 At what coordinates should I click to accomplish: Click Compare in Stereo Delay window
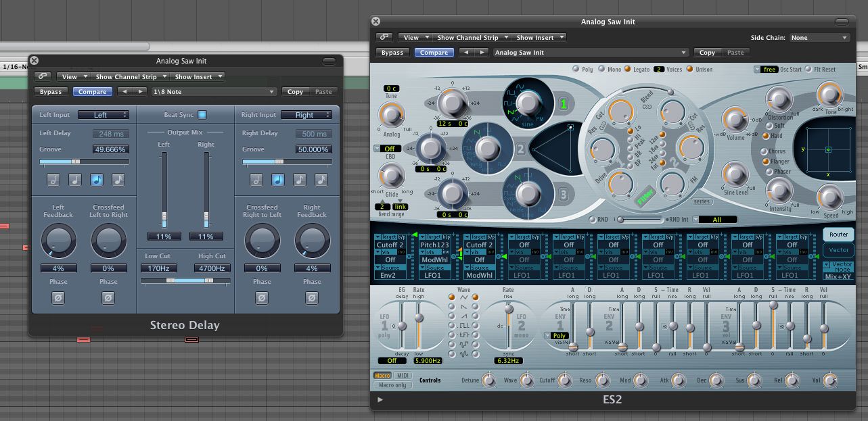pos(92,92)
